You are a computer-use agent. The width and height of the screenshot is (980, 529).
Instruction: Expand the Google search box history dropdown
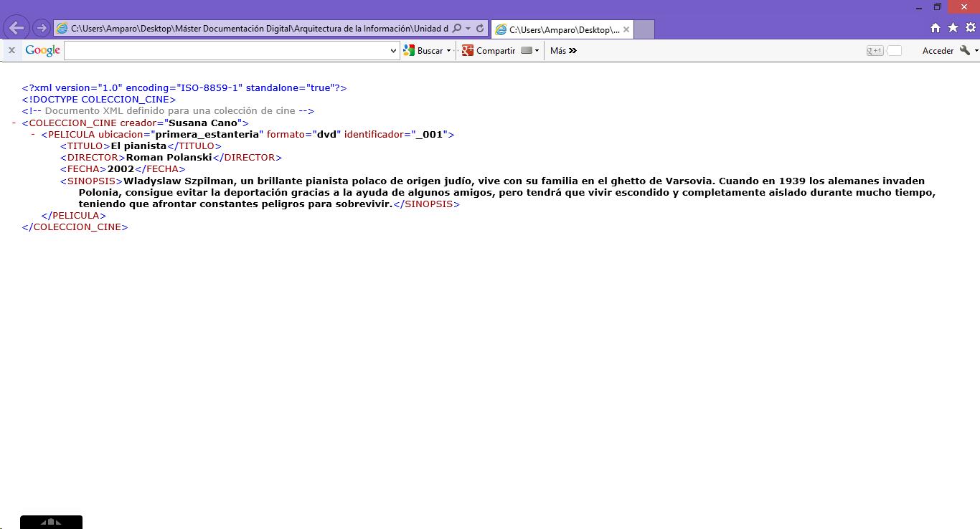click(x=393, y=50)
